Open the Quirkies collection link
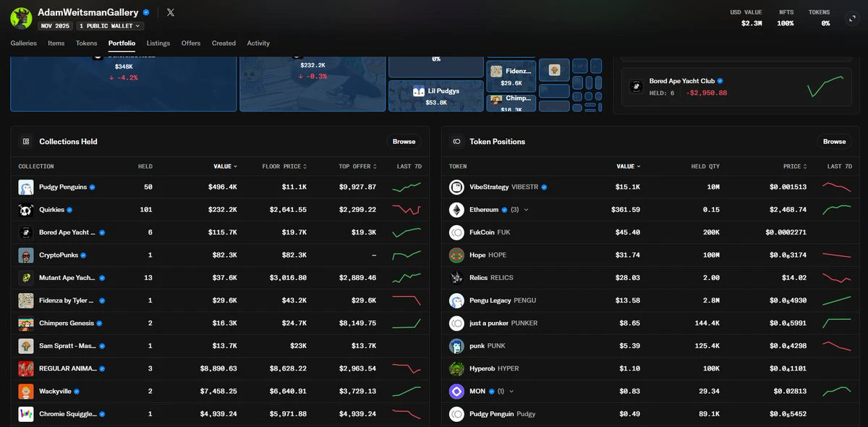Viewport: 868px width, 427px height. tap(52, 210)
